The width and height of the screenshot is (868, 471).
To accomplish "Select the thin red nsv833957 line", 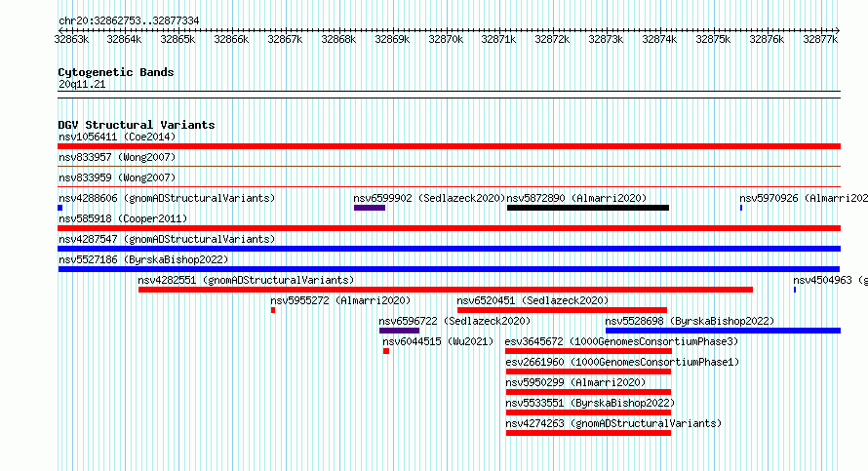I will pos(449,166).
